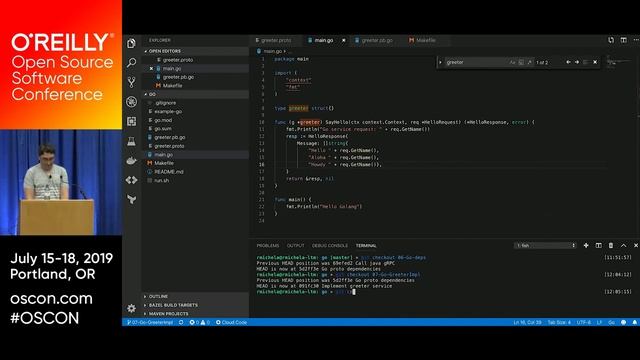This screenshot has width=640, height=360.
Task: Click UTF-8 encoding in status bar
Action: (x=584, y=322)
